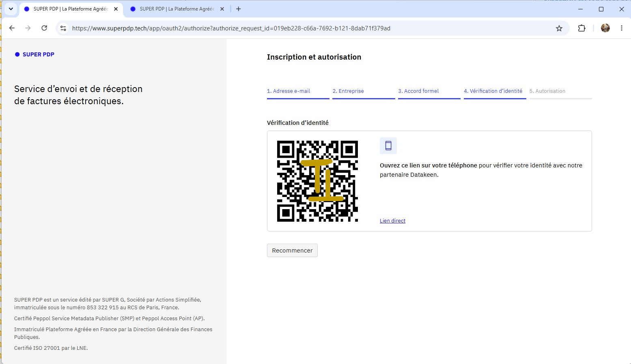This screenshot has height=364, width=631.
Task: Click the forward navigation arrow
Action: (x=28, y=28)
